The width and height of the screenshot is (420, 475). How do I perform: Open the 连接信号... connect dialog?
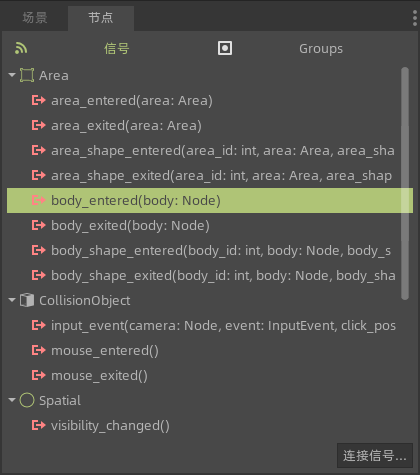[x=375, y=456]
